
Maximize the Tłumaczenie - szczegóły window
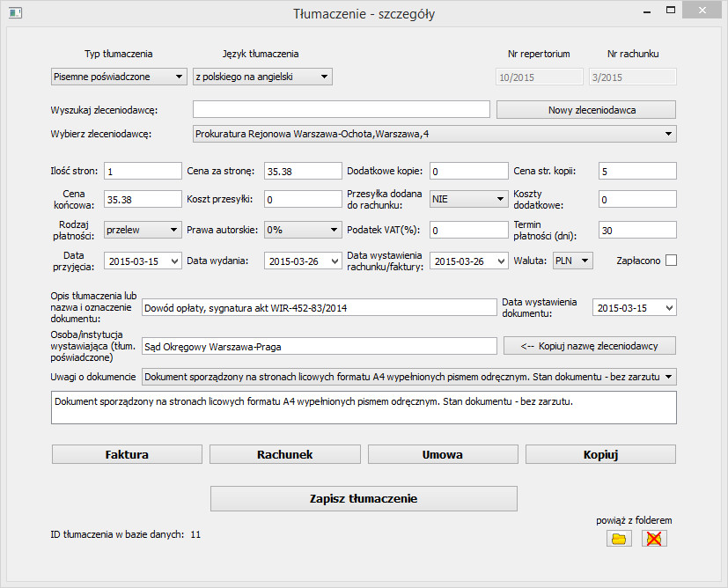tap(671, 11)
